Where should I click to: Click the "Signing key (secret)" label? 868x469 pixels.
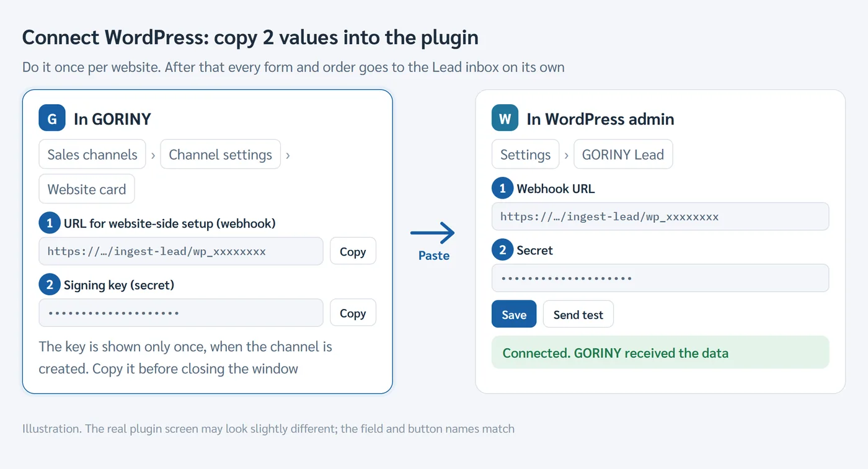[119, 285]
